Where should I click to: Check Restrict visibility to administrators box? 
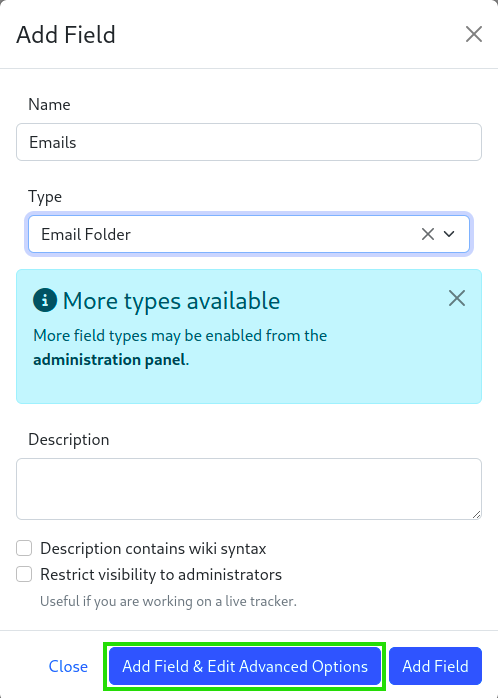(x=24, y=574)
